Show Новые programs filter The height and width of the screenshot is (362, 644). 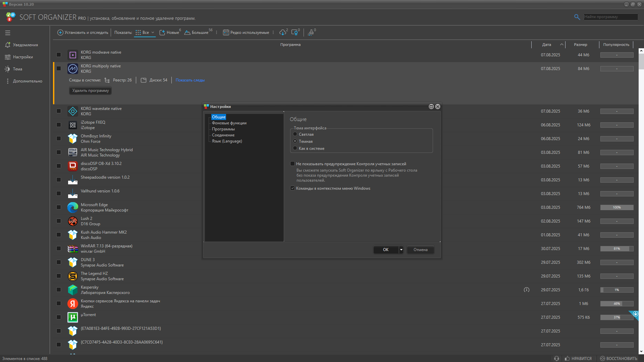170,33
